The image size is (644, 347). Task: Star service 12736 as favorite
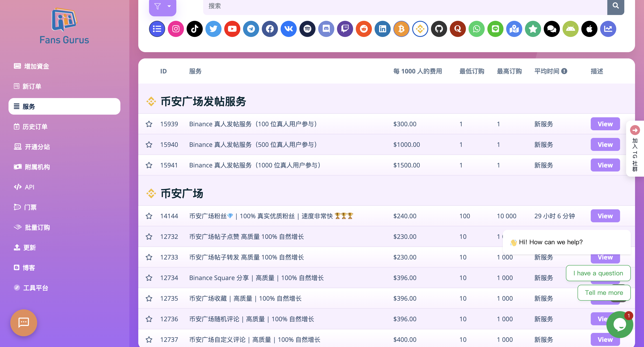point(149,319)
